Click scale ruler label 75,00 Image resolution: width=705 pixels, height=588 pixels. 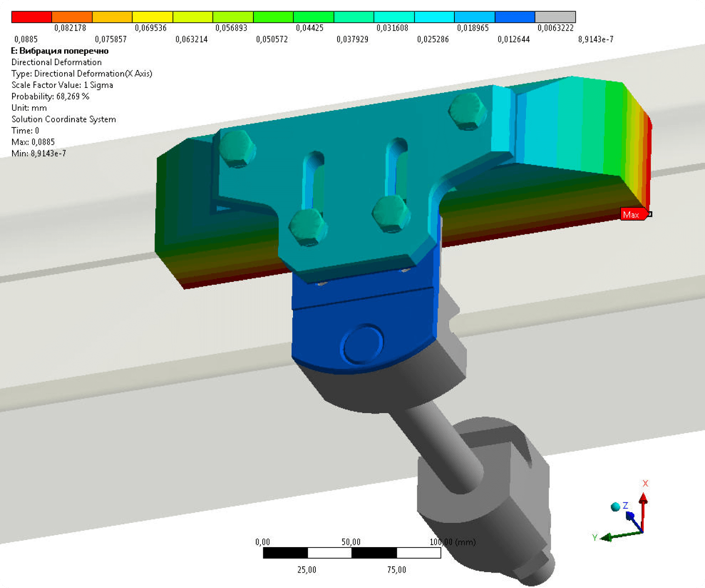[x=397, y=570]
